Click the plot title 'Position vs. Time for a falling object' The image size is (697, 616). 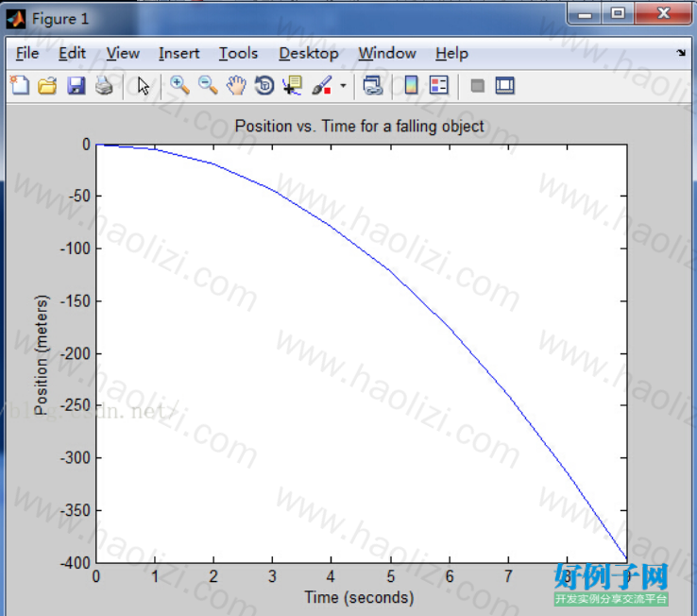359,127
